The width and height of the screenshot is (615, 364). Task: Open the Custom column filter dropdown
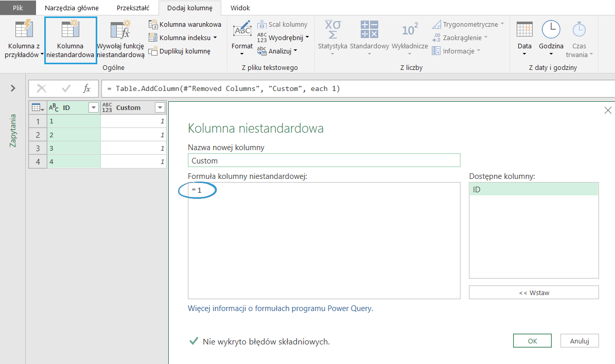point(160,107)
